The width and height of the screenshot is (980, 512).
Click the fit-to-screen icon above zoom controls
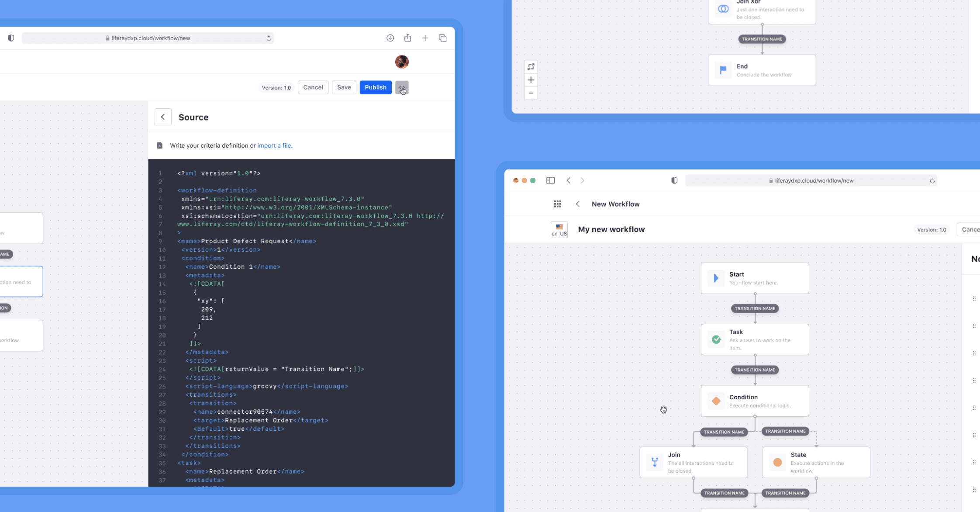pyautogui.click(x=531, y=67)
